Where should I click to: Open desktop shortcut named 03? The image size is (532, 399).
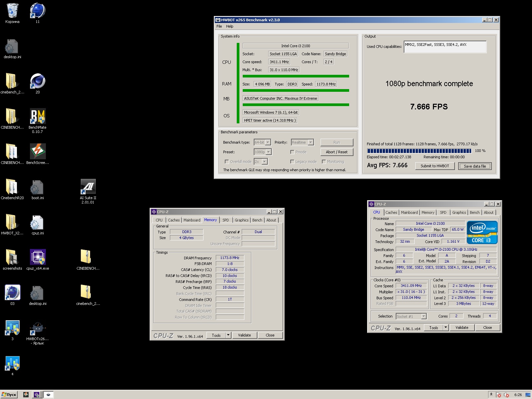(x=12, y=295)
